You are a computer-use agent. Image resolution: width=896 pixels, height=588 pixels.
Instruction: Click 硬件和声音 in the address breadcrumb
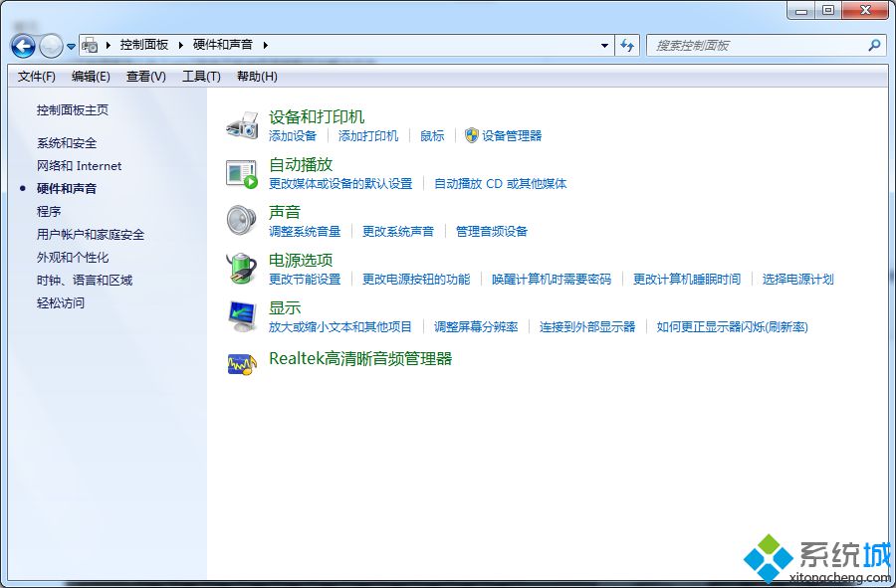click(x=223, y=45)
